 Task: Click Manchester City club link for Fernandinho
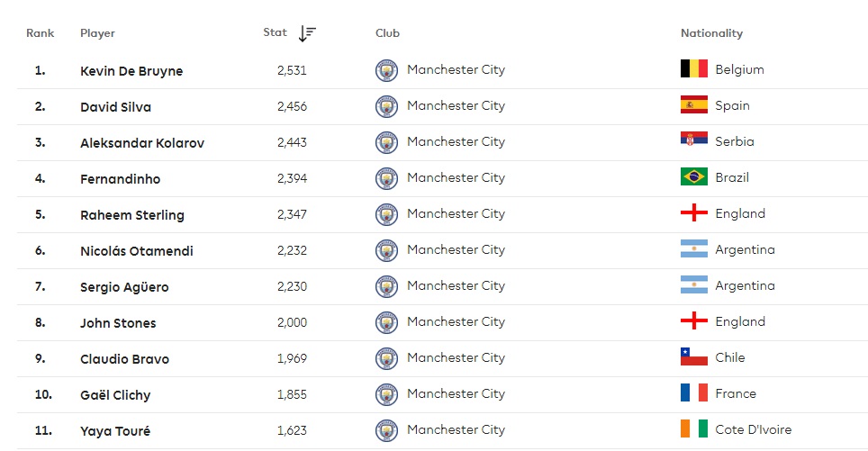pos(456,177)
